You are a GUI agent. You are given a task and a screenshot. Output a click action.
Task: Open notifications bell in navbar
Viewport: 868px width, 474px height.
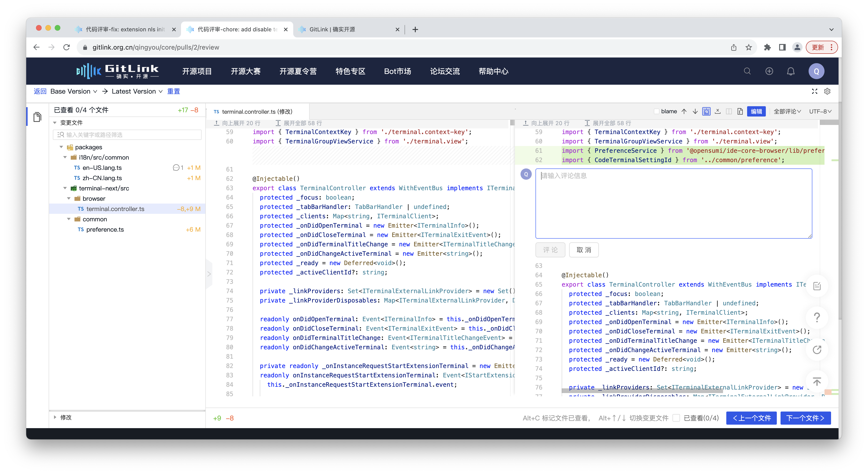pos(790,71)
